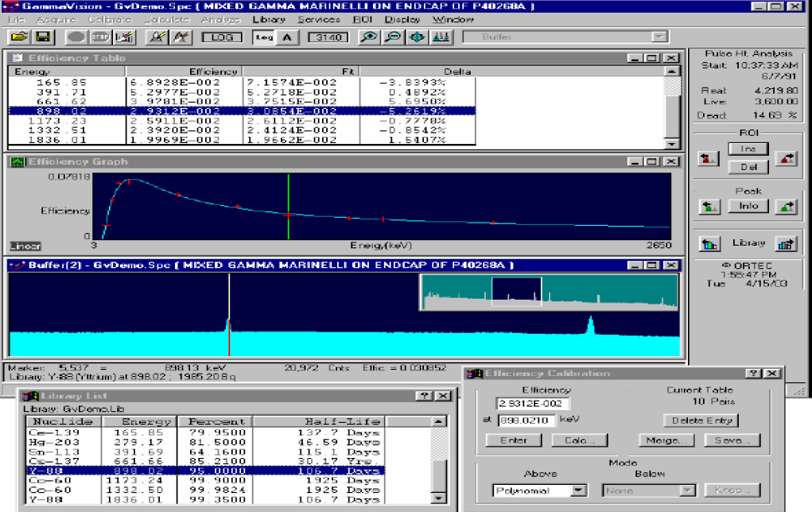The height and width of the screenshot is (512, 812).
Task: Click the open spectrum file folder icon
Action: (x=19, y=37)
